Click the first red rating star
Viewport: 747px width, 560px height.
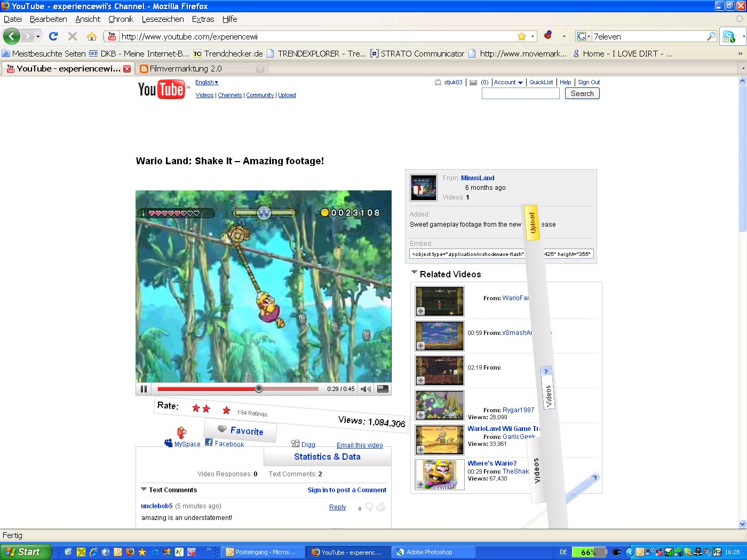click(x=196, y=408)
